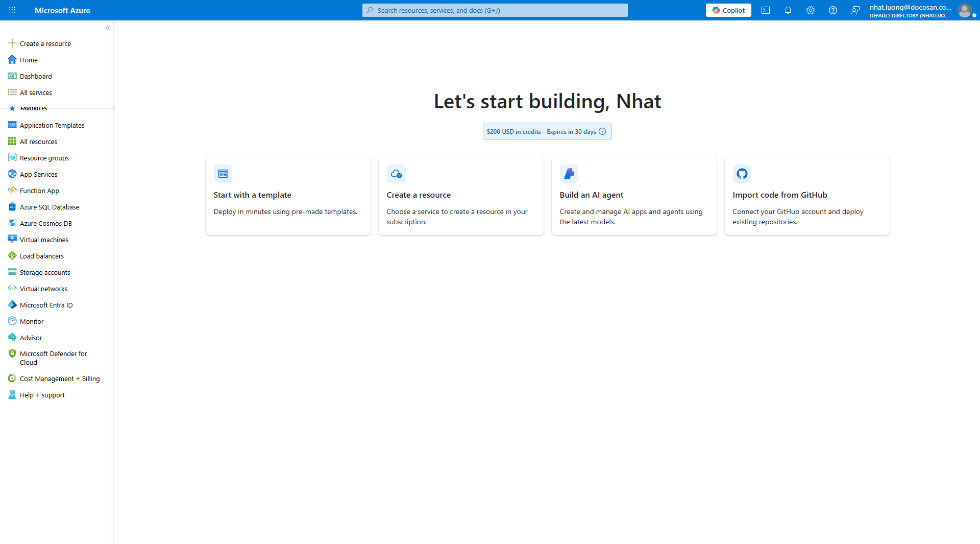Click the account avatar picture
The image size is (980, 544).
[x=965, y=10]
